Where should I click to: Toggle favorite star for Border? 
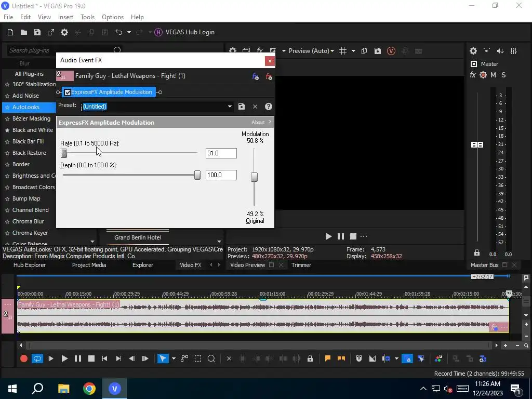coord(7,165)
